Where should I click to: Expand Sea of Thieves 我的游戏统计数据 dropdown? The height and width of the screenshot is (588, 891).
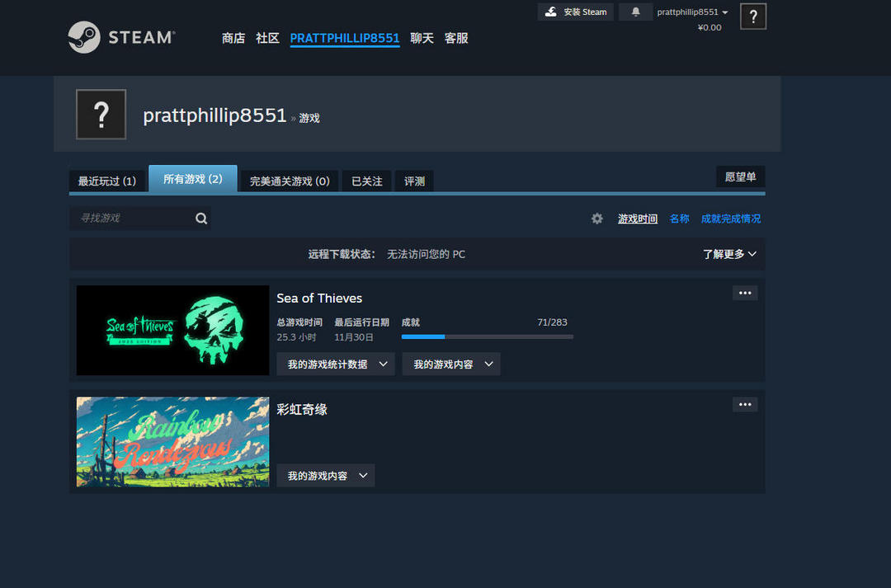336,364
